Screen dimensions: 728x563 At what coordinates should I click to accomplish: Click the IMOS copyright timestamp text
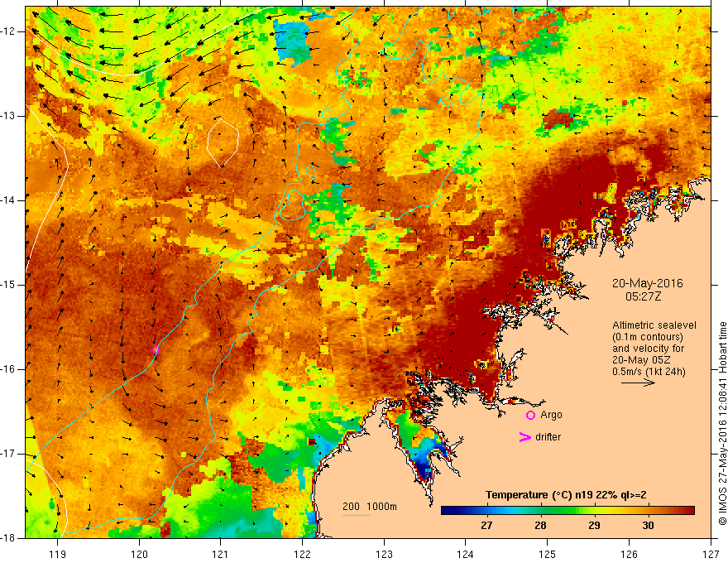[722, 423]
